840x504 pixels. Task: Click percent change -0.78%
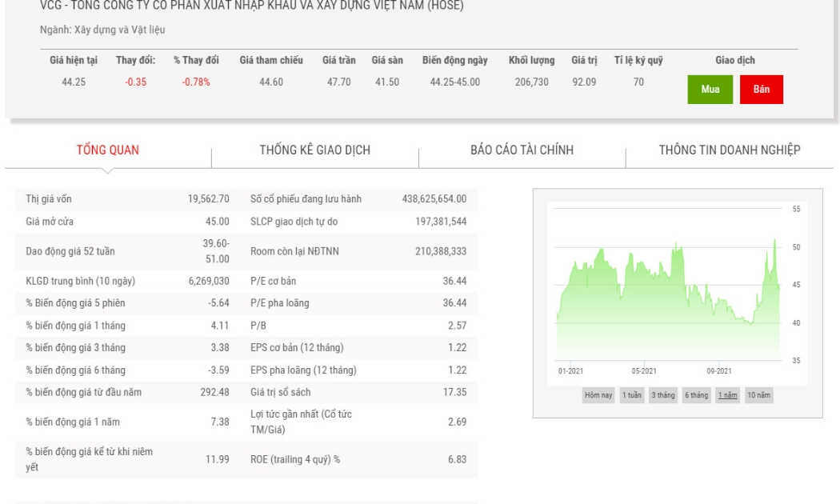click(196, 82)
